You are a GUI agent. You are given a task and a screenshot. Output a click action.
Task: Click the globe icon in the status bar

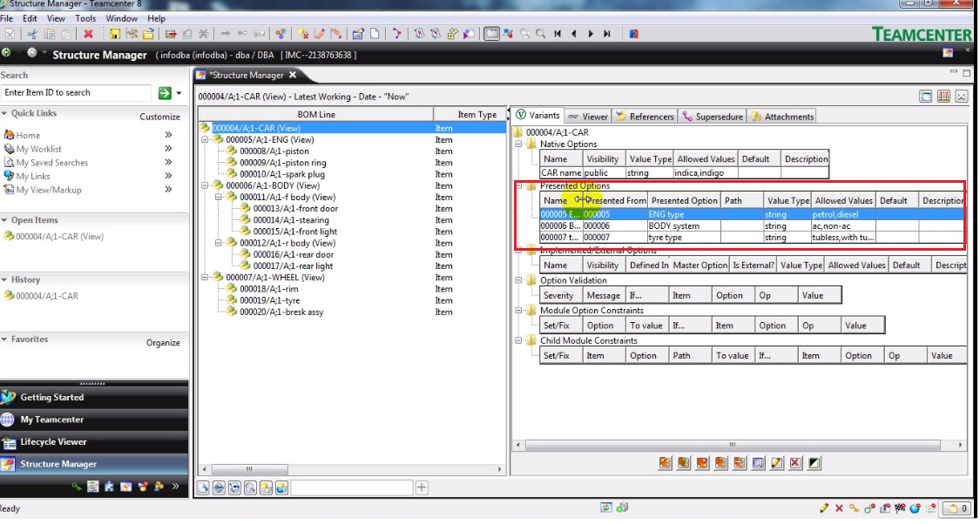(x=915, y=508)
